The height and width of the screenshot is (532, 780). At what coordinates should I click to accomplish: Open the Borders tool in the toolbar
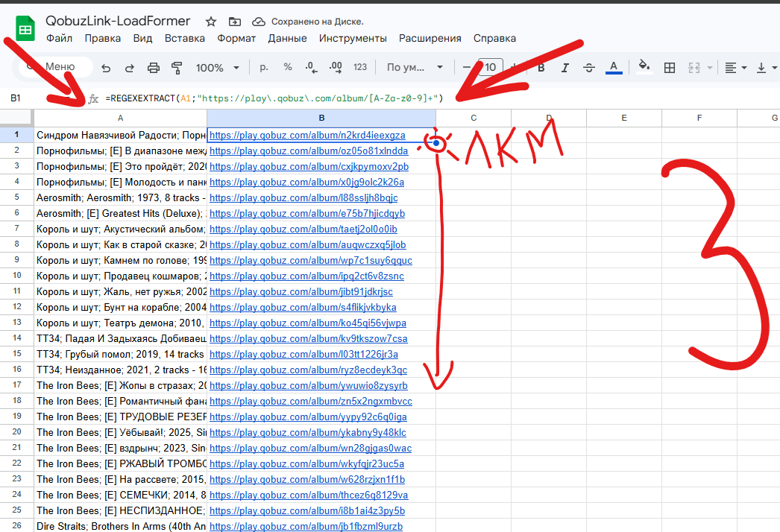670,68
